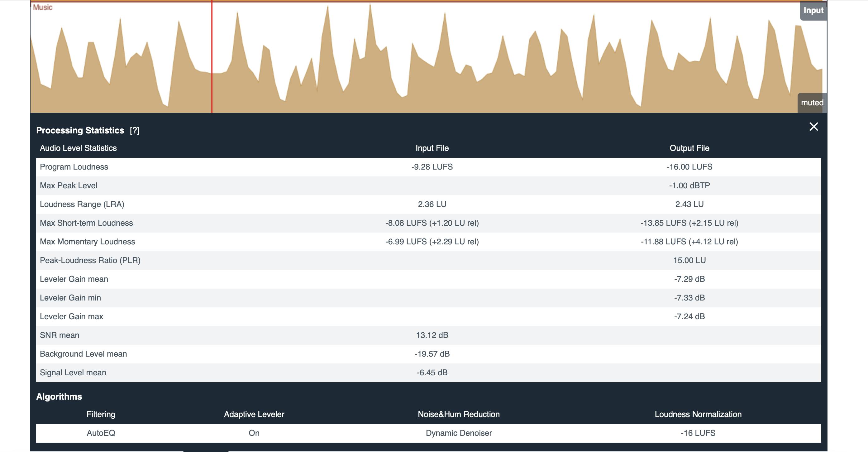Screen dimensions: 868x452
Task: Click the Adaptive Leveler On indicator
Action: pos(255,433)
